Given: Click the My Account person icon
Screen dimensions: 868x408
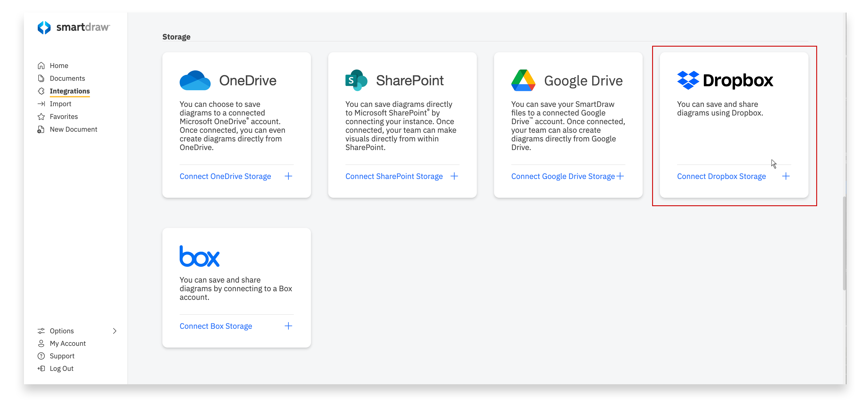Looking at the screenshot, I should 41,343.
